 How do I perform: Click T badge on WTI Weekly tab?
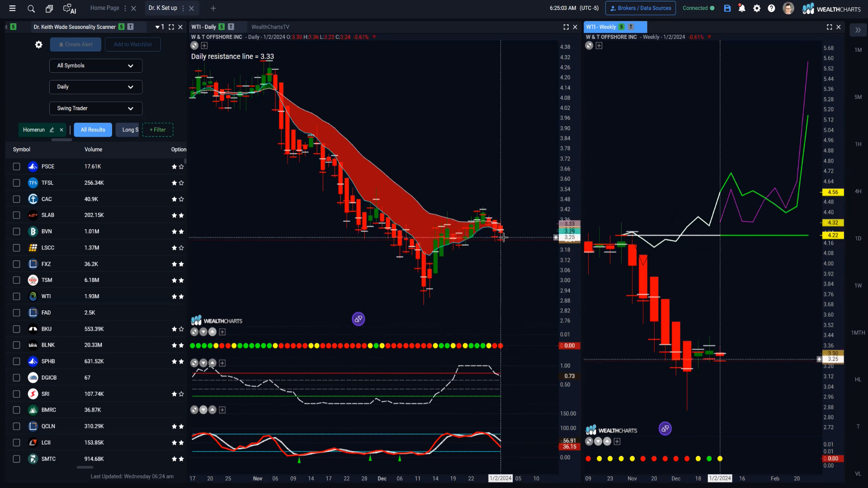[x=631, y=27]
